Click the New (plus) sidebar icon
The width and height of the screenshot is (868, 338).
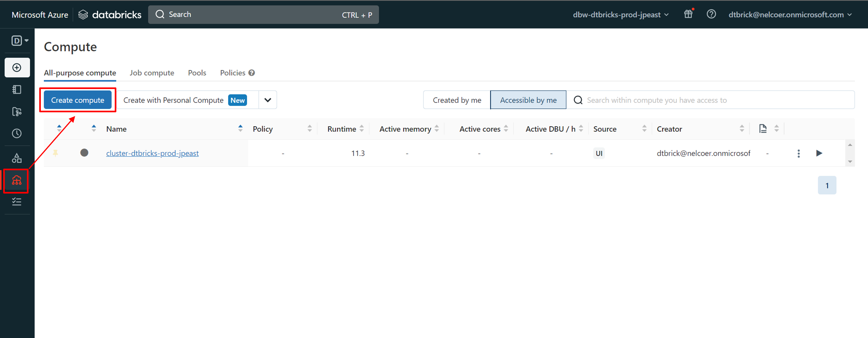17,68
